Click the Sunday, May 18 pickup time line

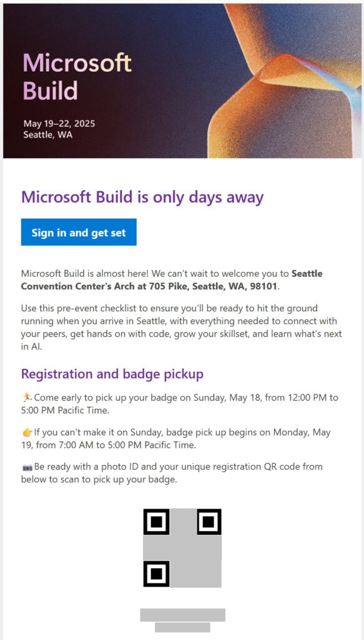[180, 404]
